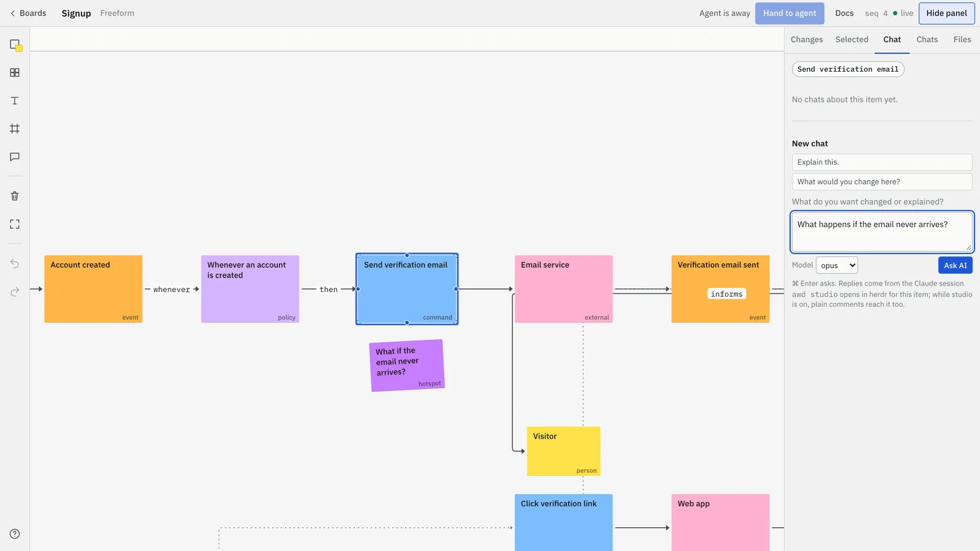Click the undo arrow icon

[15, 264]
